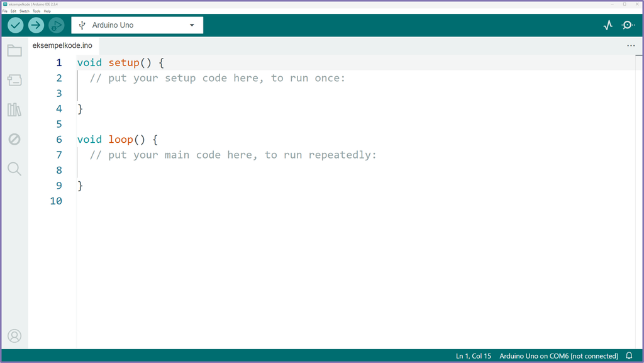Click line number 5 in gutter

(x=59, y=124)
